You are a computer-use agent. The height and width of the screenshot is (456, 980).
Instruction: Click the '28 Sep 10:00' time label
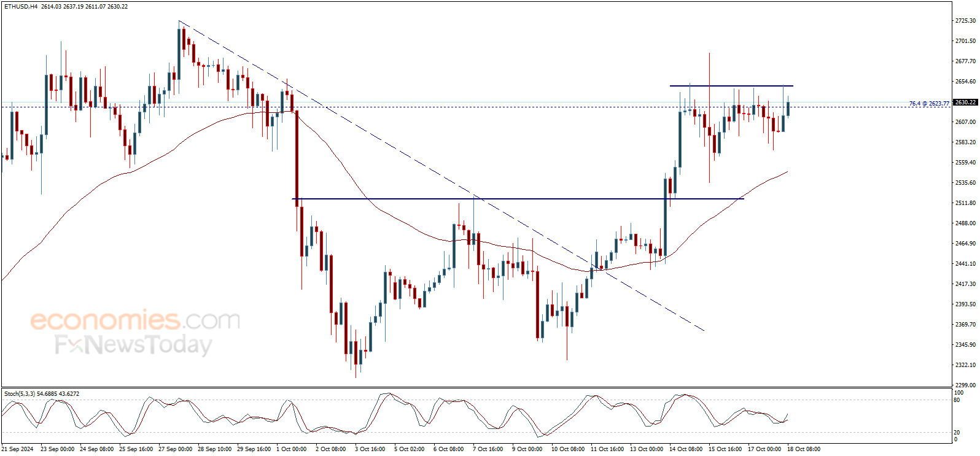click(x=214, y=449)
